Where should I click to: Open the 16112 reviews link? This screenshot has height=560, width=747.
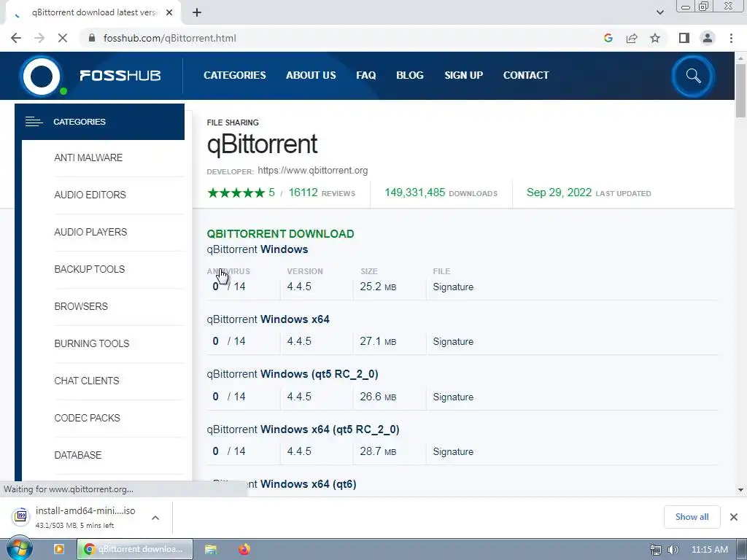(x=322, y=192)
